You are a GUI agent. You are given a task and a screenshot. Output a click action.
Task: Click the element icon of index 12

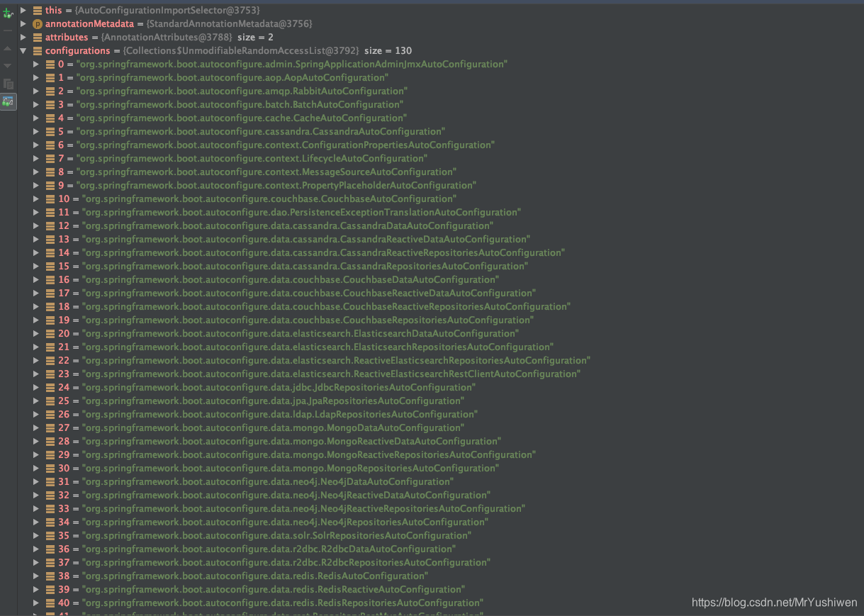[50, 226]
